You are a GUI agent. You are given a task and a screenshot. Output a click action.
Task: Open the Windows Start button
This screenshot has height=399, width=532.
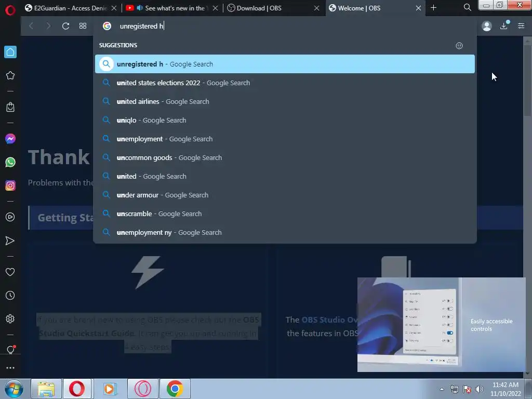(14, 389)
